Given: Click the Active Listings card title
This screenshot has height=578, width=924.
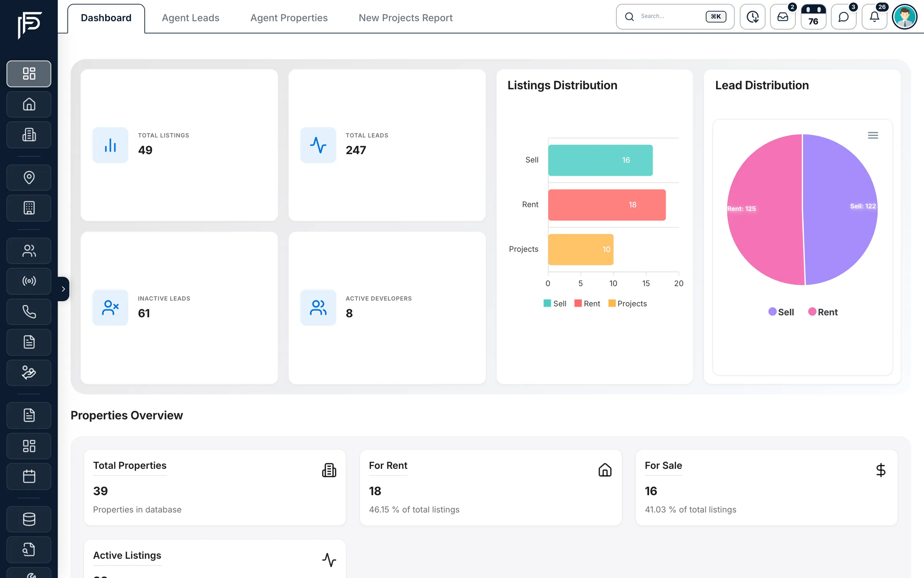Looking at the screenshot, I should point(127,555).
